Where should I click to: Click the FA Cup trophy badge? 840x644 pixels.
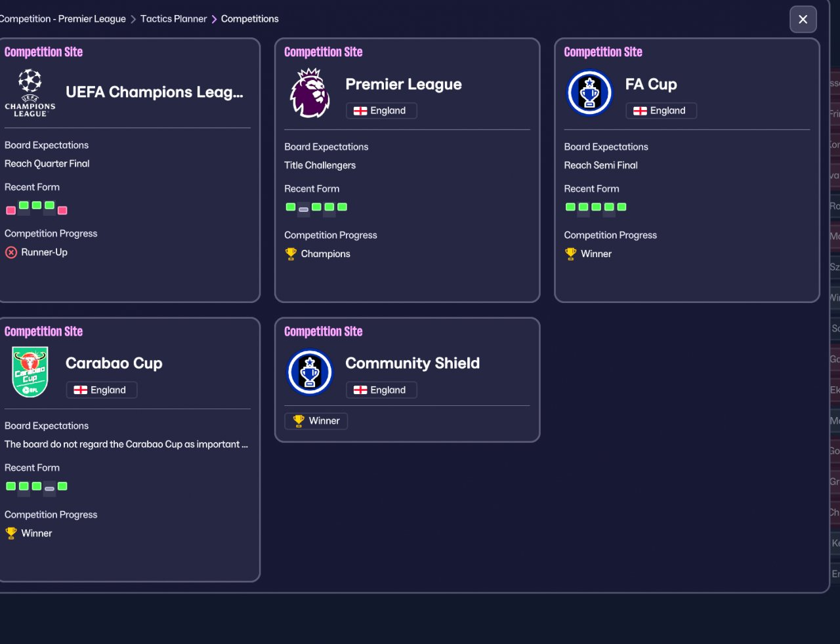tap(589, 93)
